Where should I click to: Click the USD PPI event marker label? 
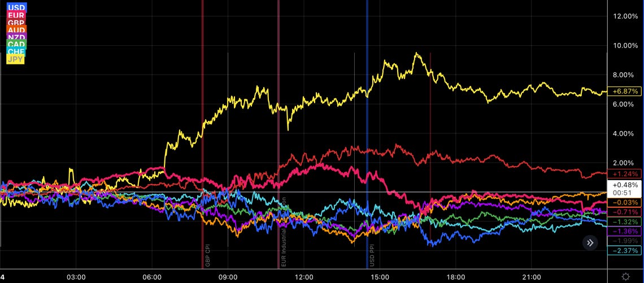tap(372, 255)
